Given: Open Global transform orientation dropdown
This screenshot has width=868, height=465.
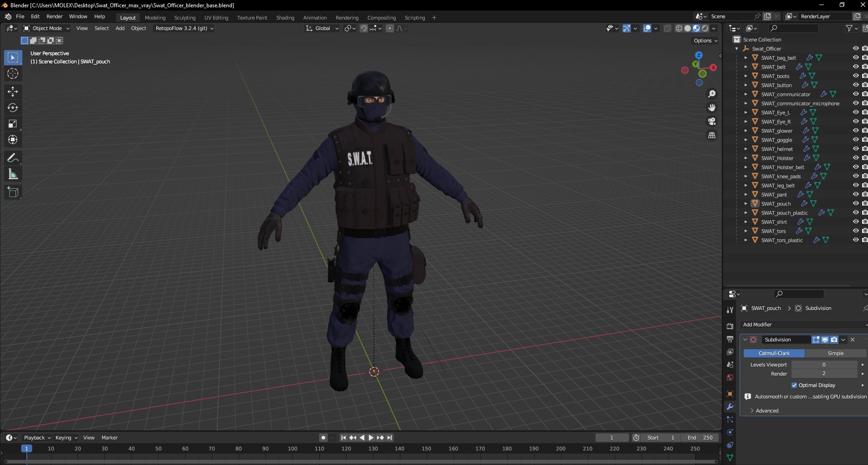Looking at the screenshot, I should [322, 28].
